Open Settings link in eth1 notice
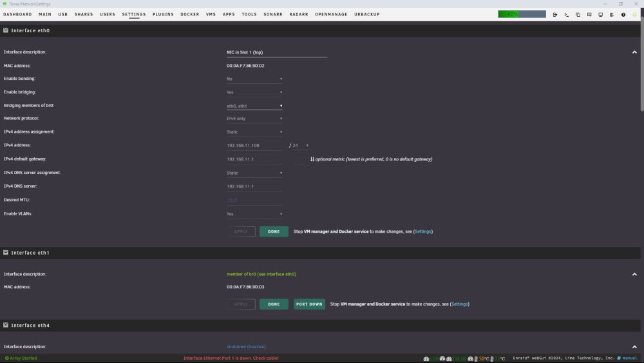 tap(460, 304)
